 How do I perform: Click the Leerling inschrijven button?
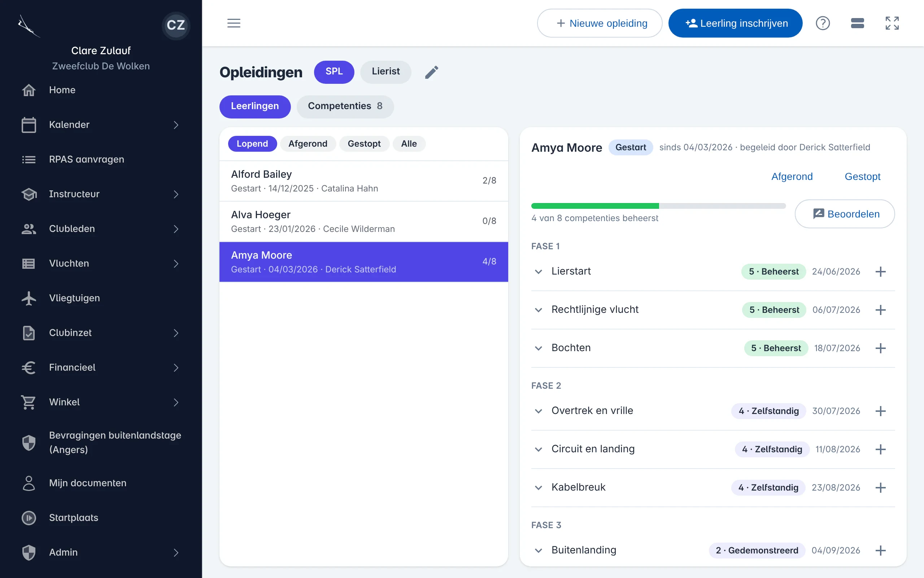coord(735,23)
